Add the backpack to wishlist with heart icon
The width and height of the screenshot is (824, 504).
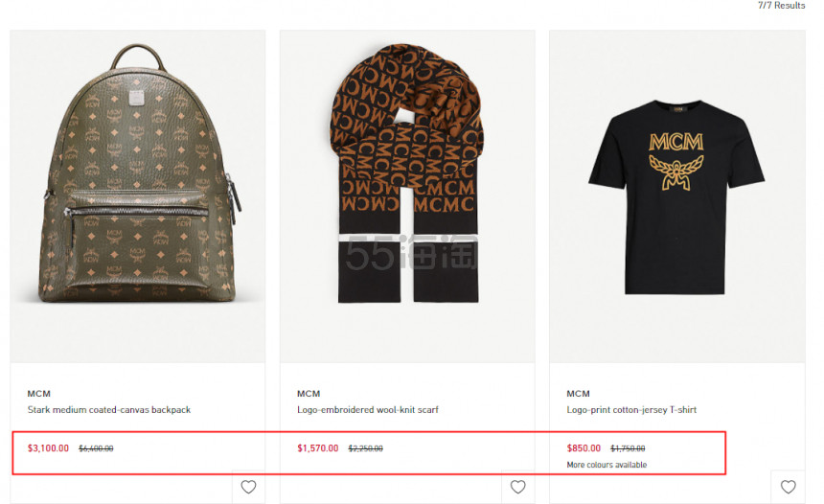[248, 487]
